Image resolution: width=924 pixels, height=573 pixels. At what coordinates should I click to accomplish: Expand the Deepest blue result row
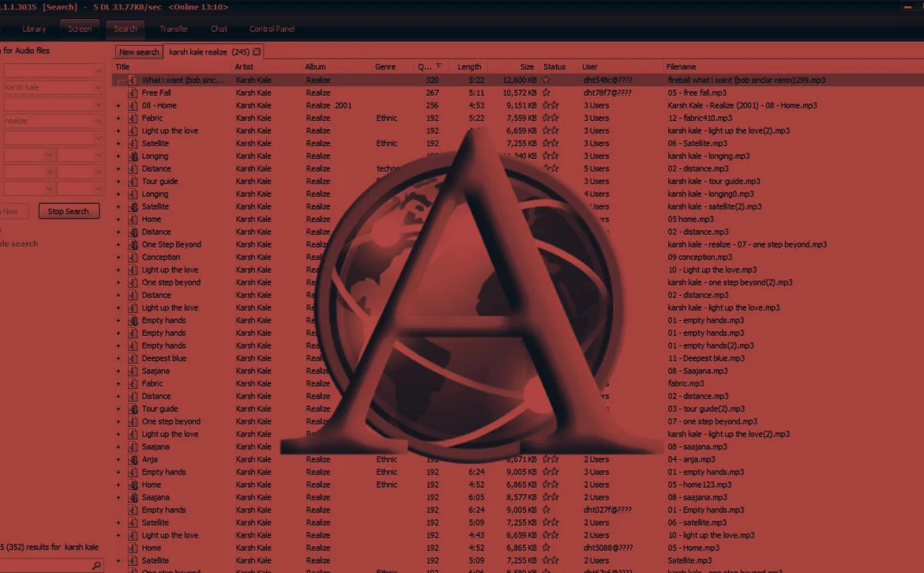[x=118, y=358]
